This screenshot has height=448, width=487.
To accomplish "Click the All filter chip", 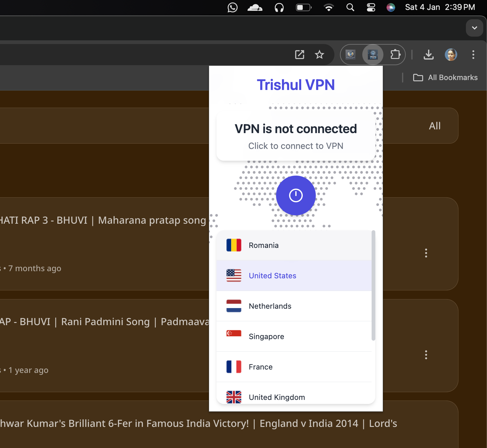I will (x=435, y=126).
